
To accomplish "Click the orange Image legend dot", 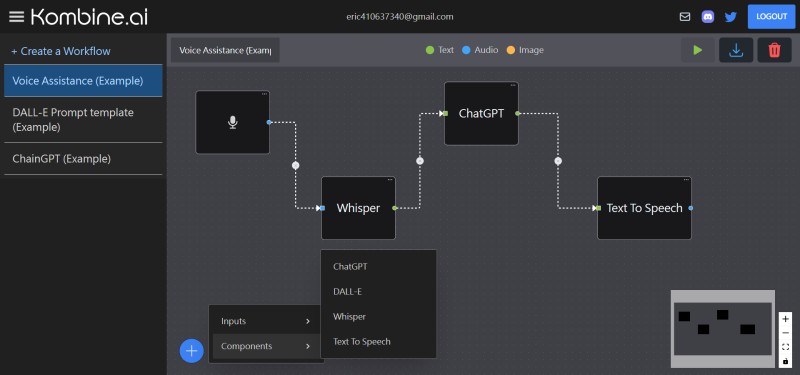I will 511,50.
